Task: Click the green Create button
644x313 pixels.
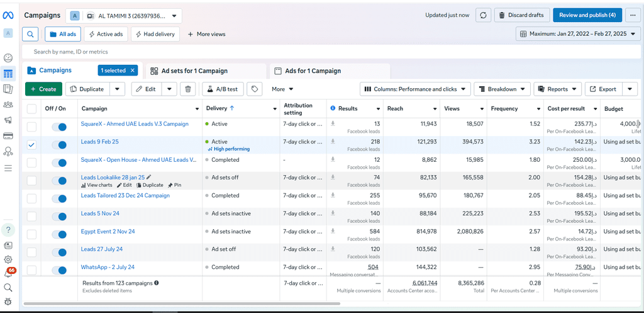Action: [x=43, y=89]
